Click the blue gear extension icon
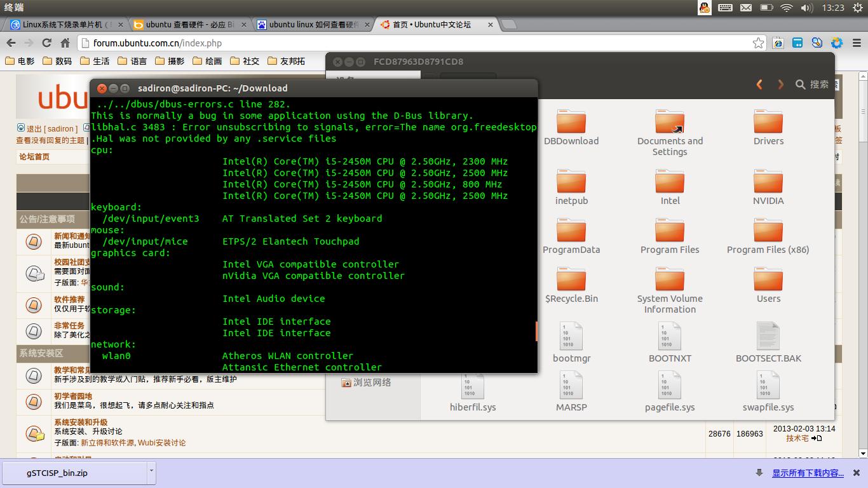This screenshot has height=488, width=868. click(x=837, y=43)
